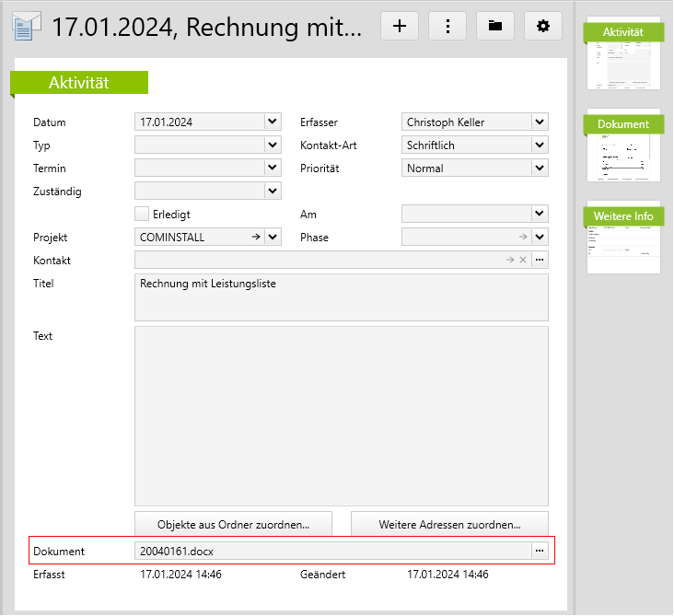Switch to the Weitere Info tab
This screenshot has width=674, height=616.
(x=623, y=239)
